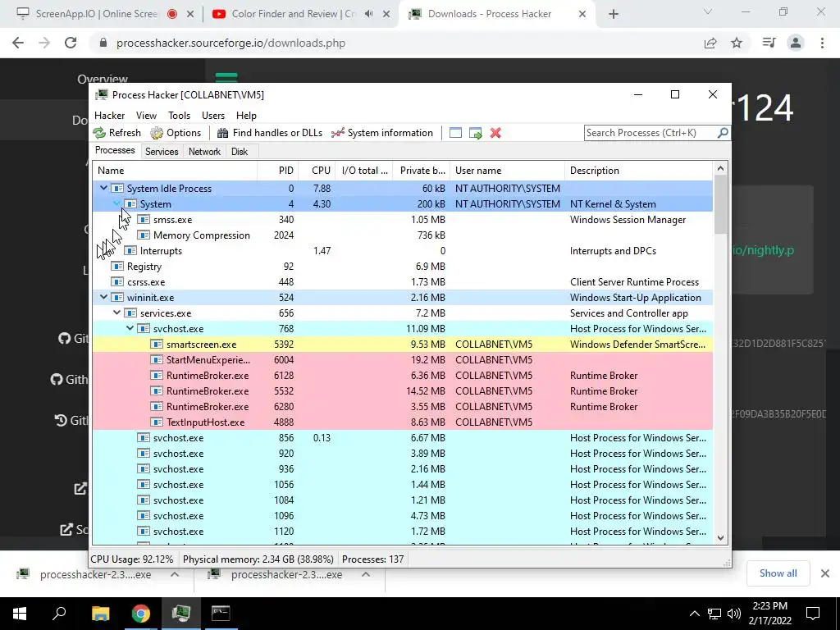Open Chrome three-dot menu
This screenshot has height=630, width=840.
[822, 43]
